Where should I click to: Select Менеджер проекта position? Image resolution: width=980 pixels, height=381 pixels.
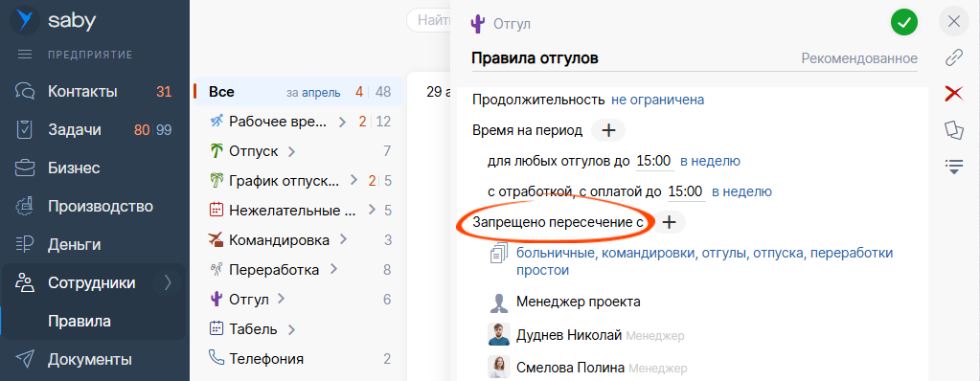click(578, 303)
